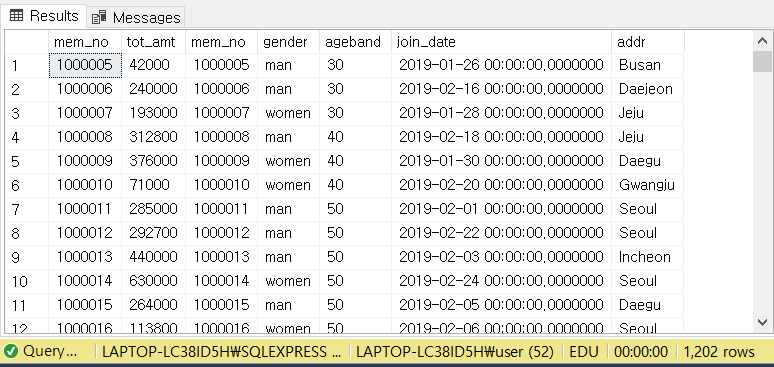
Task: Click Daegu in the 2019-01-30 row
Action: click(x=648, y=162)
